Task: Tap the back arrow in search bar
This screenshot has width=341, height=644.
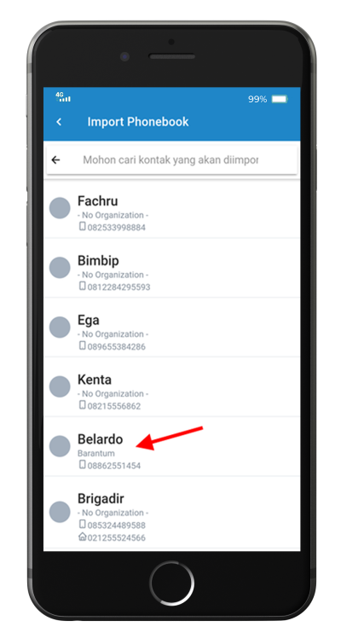Action: click(55, 160)
